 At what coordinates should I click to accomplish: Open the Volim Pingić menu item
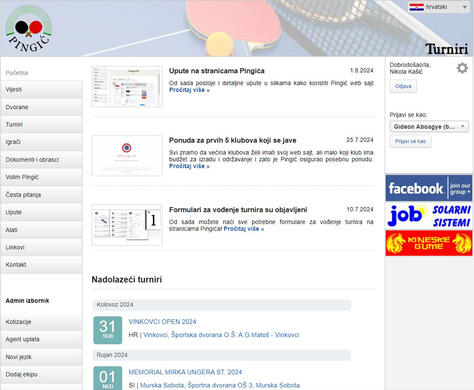pyautogui.click(x=41, y=177)
